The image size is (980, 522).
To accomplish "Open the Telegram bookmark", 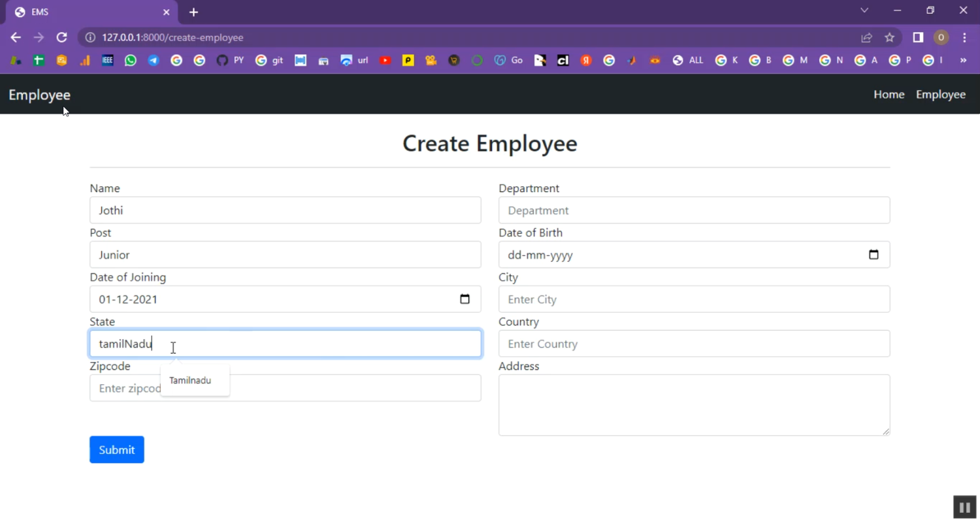I will click(154, 61).
